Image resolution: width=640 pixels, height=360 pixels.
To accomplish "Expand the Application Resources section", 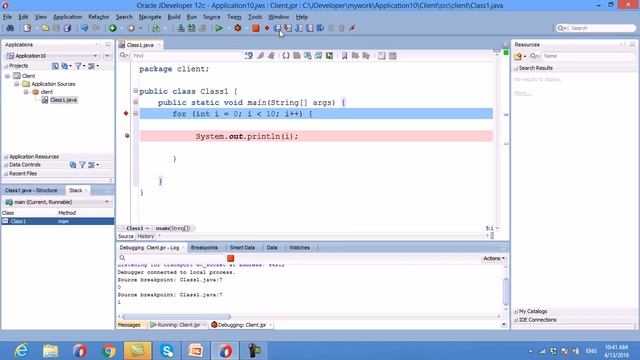I will (x=6, y=157).
